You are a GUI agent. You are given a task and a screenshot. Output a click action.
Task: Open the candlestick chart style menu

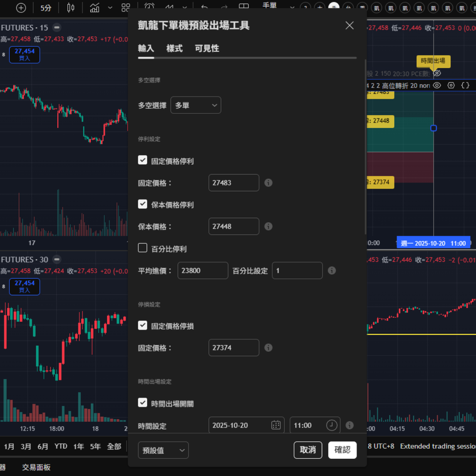pos(71,8)
